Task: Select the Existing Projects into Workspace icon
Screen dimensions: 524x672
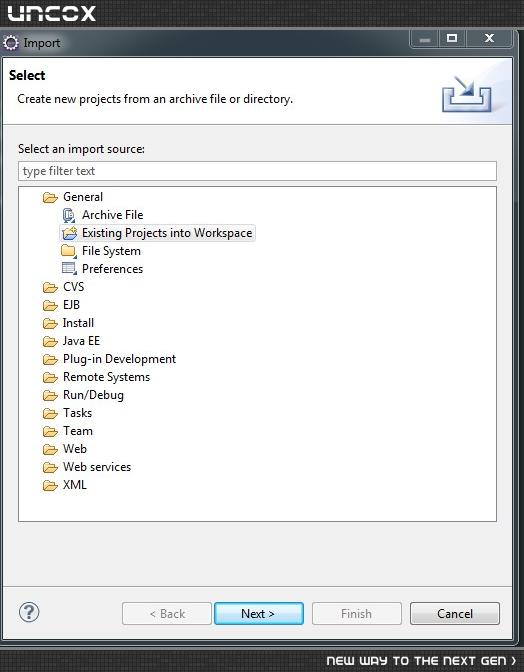Action: 69,233
